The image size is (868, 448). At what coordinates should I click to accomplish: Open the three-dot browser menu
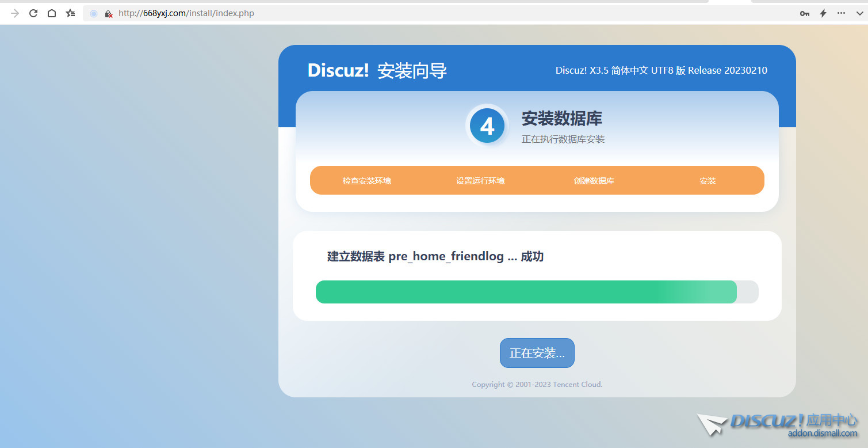[840, 13]
